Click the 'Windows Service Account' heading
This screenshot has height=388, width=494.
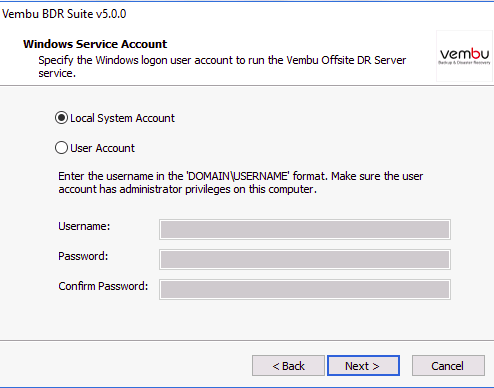tap(95, 44)
